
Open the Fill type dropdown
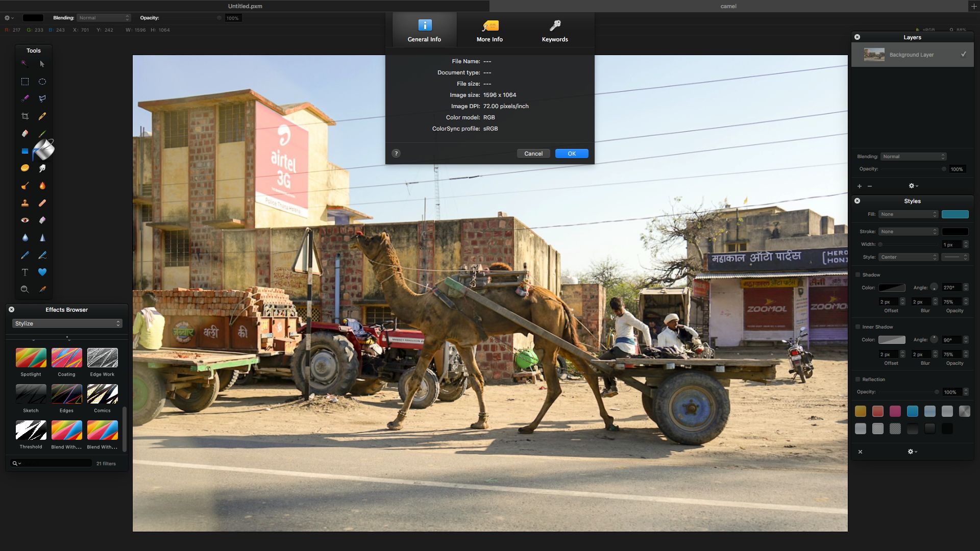click(x=909, y=214)
